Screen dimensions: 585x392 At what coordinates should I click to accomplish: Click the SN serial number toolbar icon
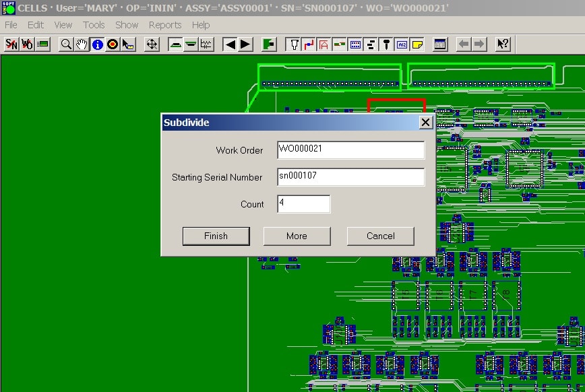click(11, 44)
